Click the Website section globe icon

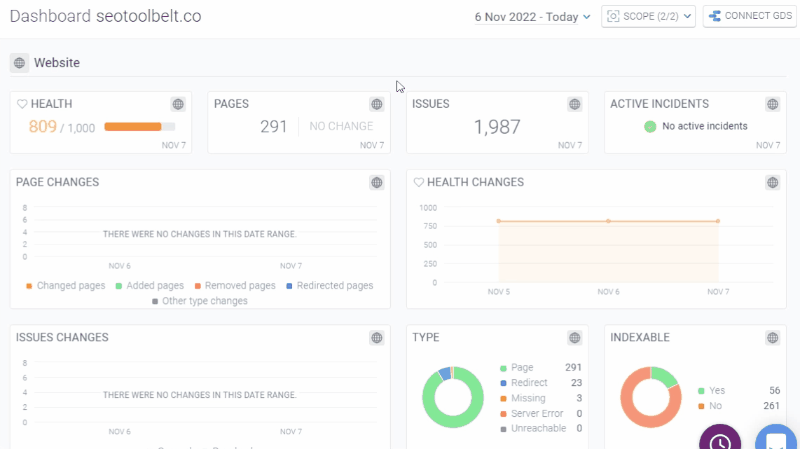click(x=19, y=63)
